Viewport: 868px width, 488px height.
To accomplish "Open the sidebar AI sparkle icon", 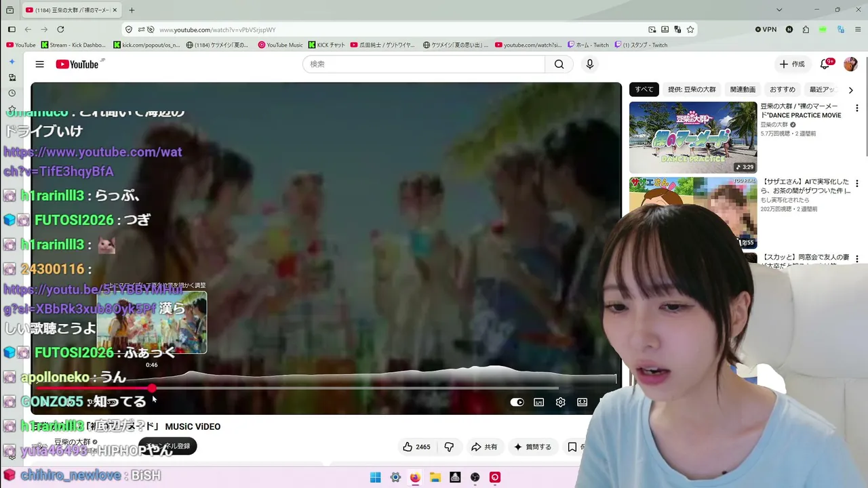I will click(x=12, y=62).
